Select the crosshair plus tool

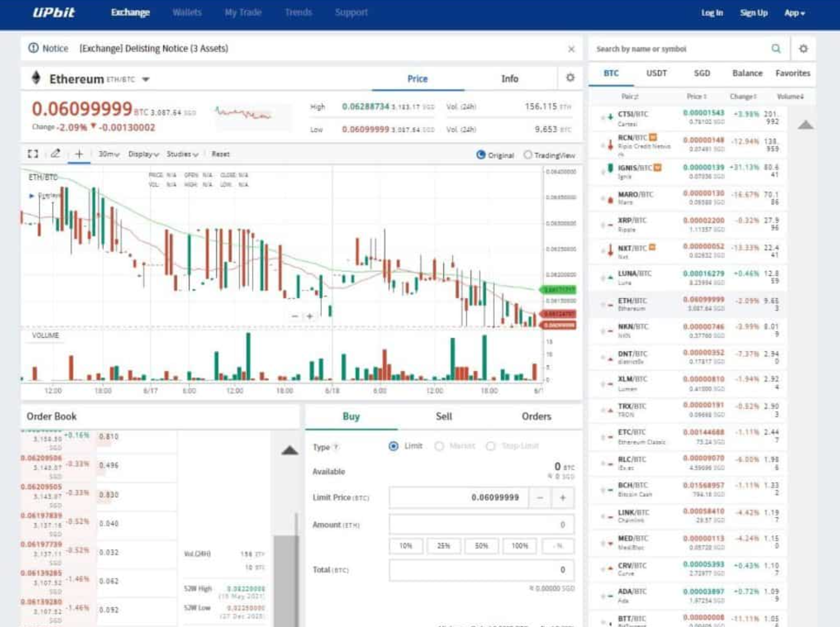[x=79, y=154]
